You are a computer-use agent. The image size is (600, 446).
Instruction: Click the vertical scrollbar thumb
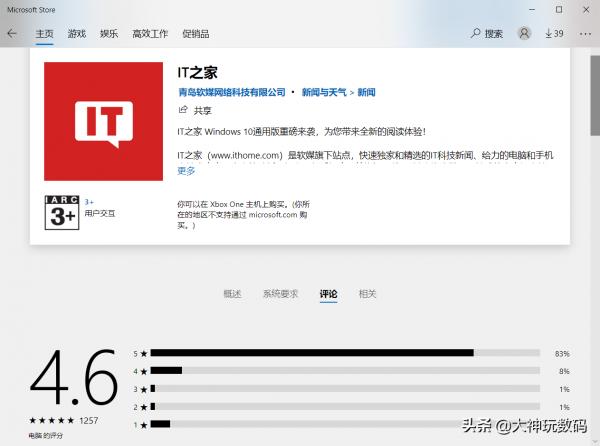pos(595,95)
